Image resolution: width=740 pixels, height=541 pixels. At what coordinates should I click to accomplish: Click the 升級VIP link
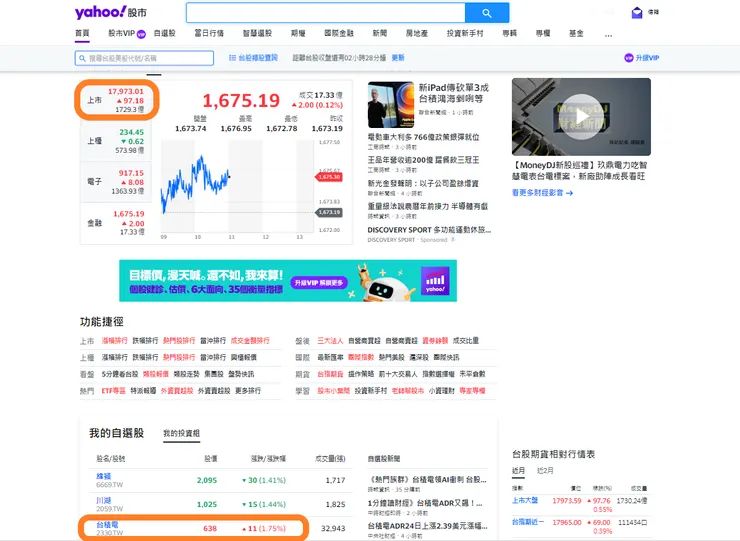click(647, 58)
